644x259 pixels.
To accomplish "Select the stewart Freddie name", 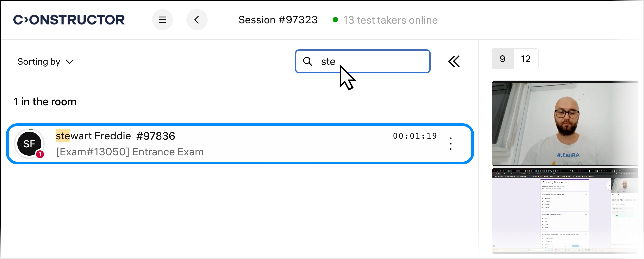I will point(93,136).
